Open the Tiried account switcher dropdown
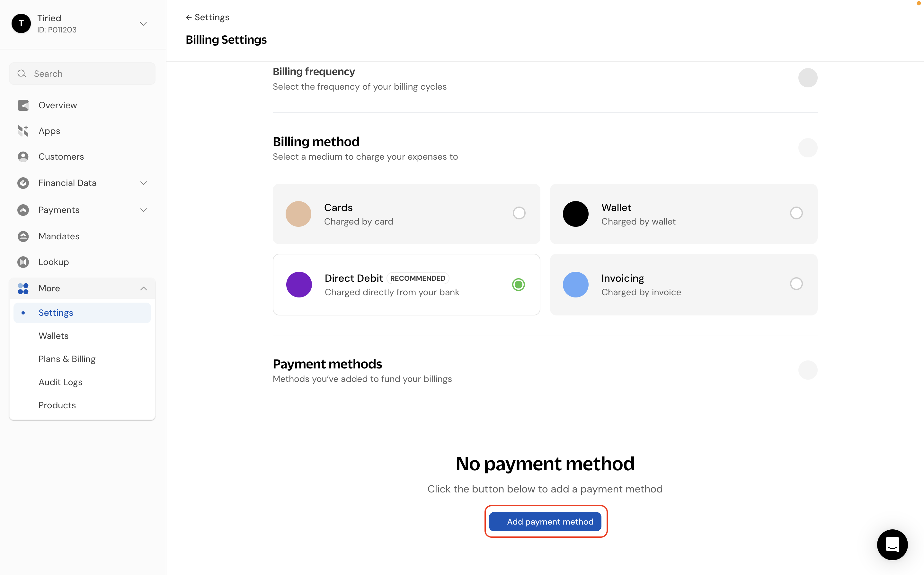 (143, 23)
